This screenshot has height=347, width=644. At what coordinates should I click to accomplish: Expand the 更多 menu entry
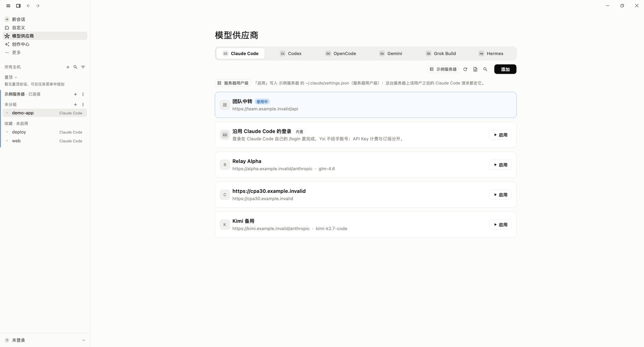point(45,52)
